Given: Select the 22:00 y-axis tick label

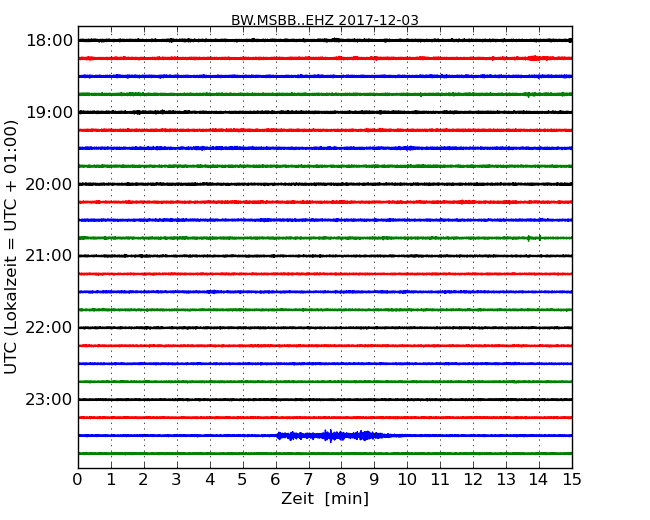Looking at the screenshot, I should (x=49, y=328).
